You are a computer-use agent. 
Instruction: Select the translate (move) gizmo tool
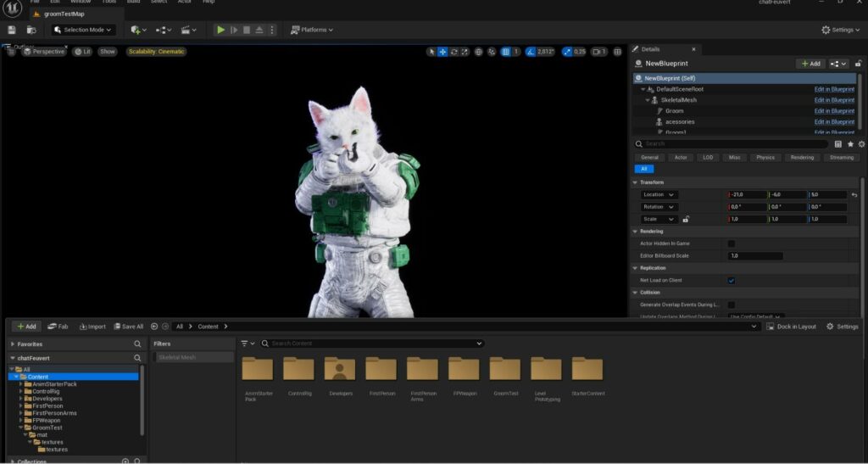pos(442,52)
